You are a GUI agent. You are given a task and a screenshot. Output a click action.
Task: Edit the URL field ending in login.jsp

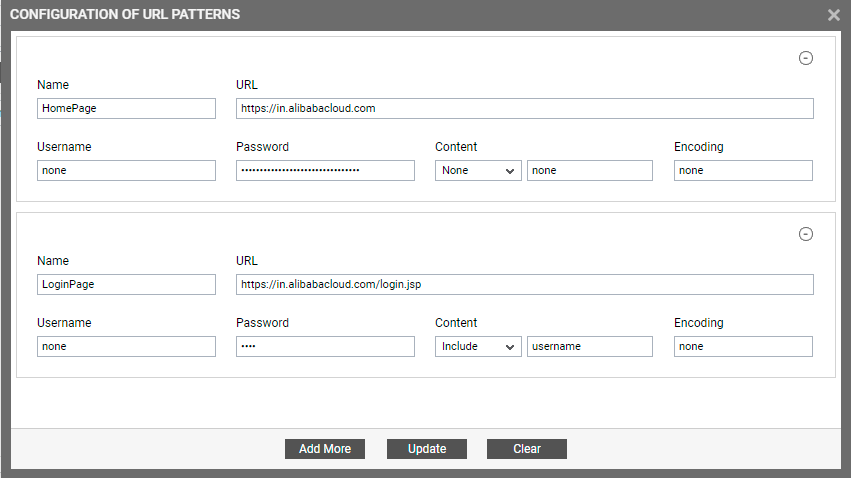pos(524,284)
